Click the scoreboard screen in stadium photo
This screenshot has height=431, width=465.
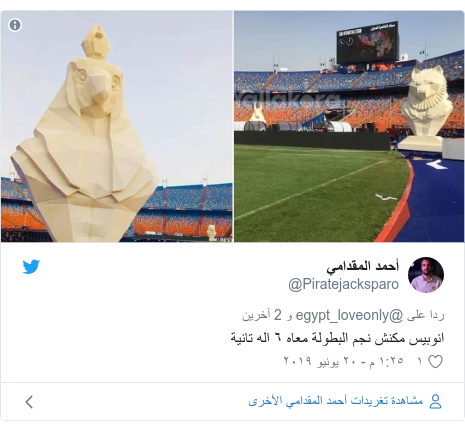[368, 44]
